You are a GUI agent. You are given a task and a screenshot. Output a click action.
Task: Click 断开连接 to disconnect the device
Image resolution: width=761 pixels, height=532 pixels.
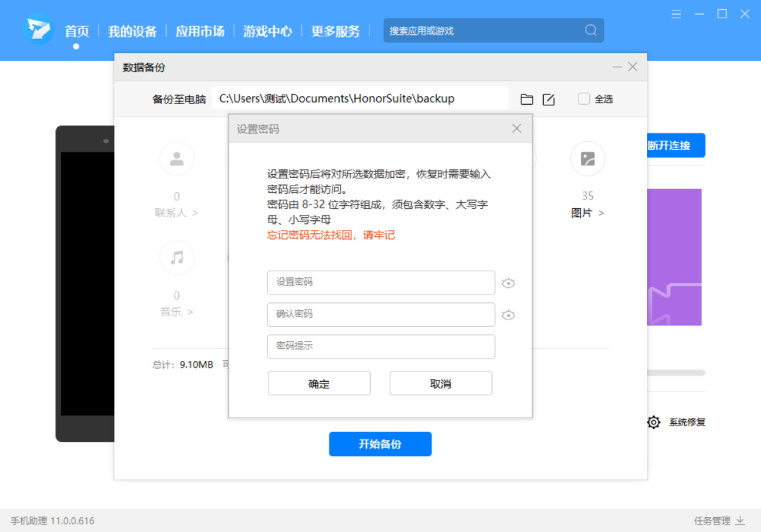point(670,145)
